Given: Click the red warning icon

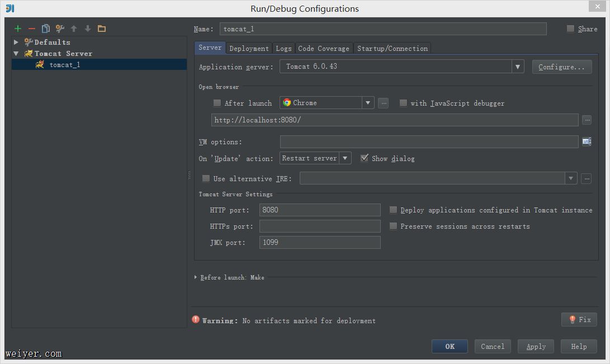Looking at the screenshot, I should [x=196, y=319].
